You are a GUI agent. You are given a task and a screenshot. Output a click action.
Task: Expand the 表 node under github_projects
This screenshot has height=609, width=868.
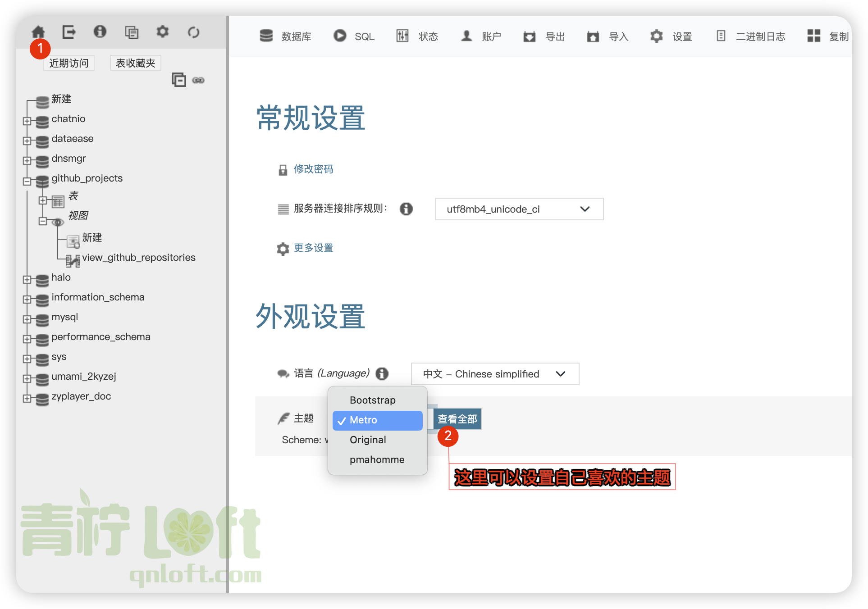pyautogui.click(x=43, y=200)
